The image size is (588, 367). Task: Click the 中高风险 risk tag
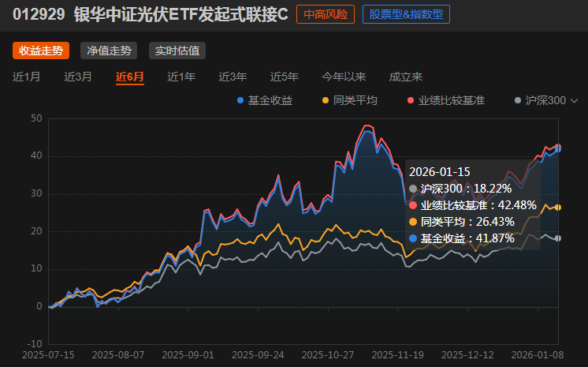coord(326,14)
